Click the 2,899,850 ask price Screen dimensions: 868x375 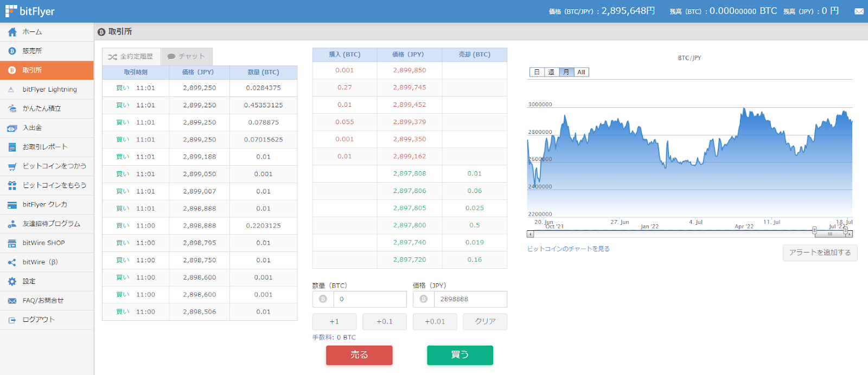(410, 70)
